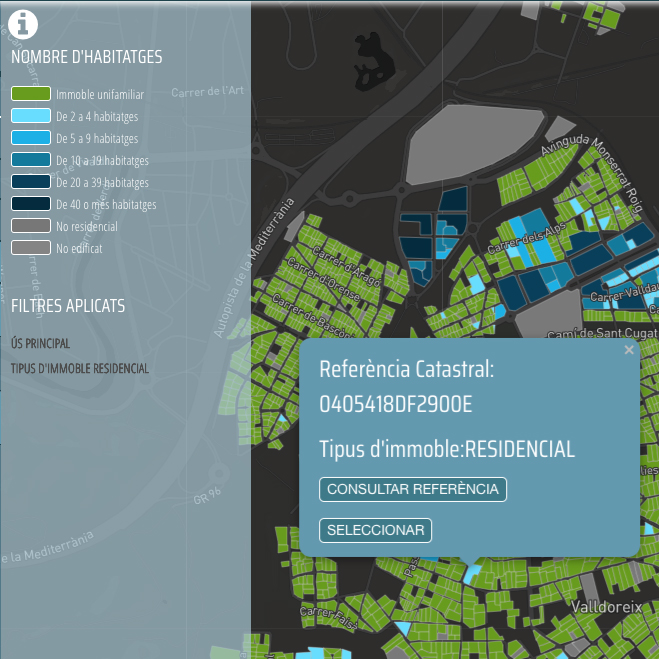The width and height of the screenshot is (659, 659).
Task: Select the De 10 a 19 habitatges swatch
Action: [31, 160]
